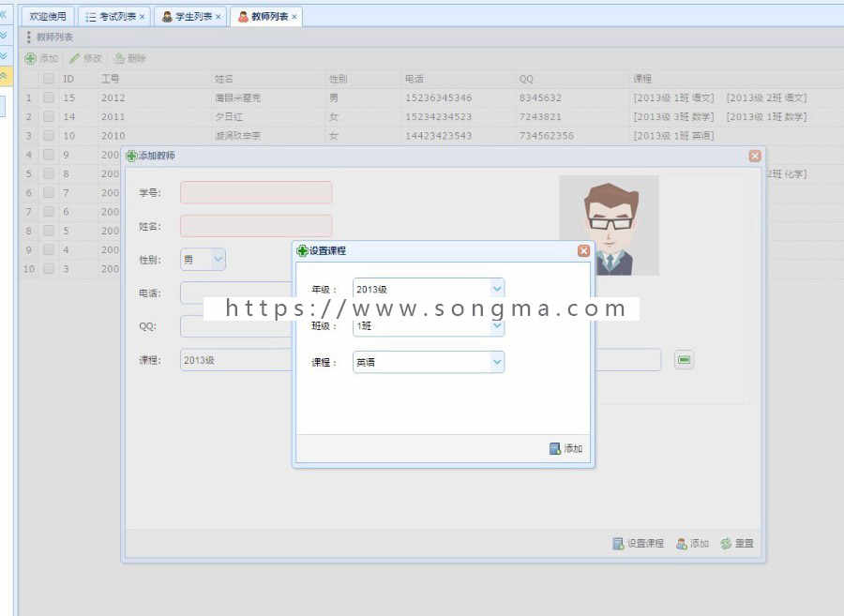Close the 添加教师 dialog

coord(755,156)
